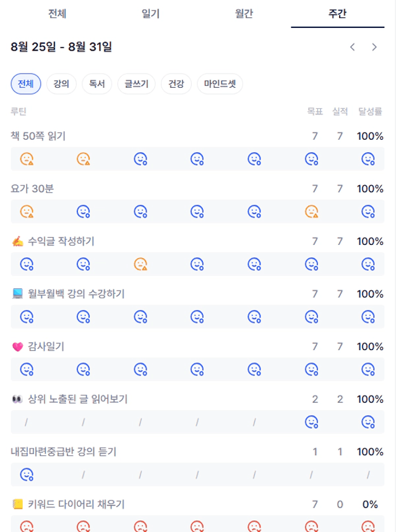396x532 pixels.
Task: Switch to the 월간 tab
Action: [x=244, y=14]
